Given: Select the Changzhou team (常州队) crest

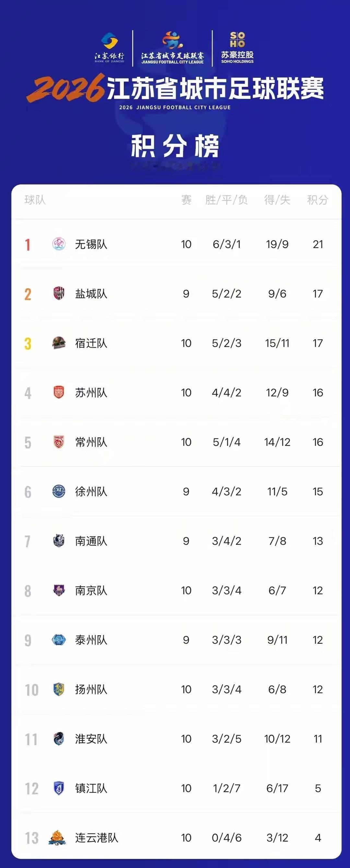Looking at the screenshot, I should point(59,442).
